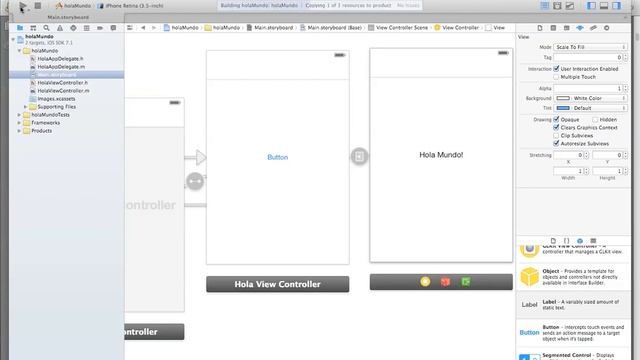
Task: Click the Tag input field
Action: (588, 58)
